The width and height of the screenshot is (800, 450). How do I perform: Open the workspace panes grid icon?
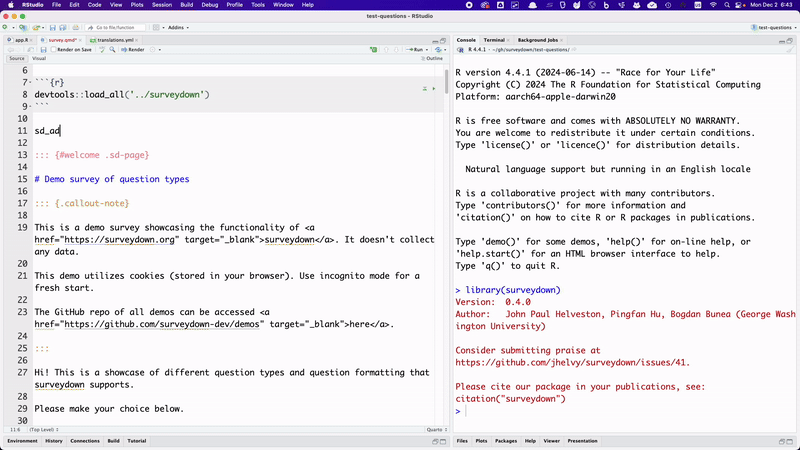pyautogui.click(x=156, y=28)
